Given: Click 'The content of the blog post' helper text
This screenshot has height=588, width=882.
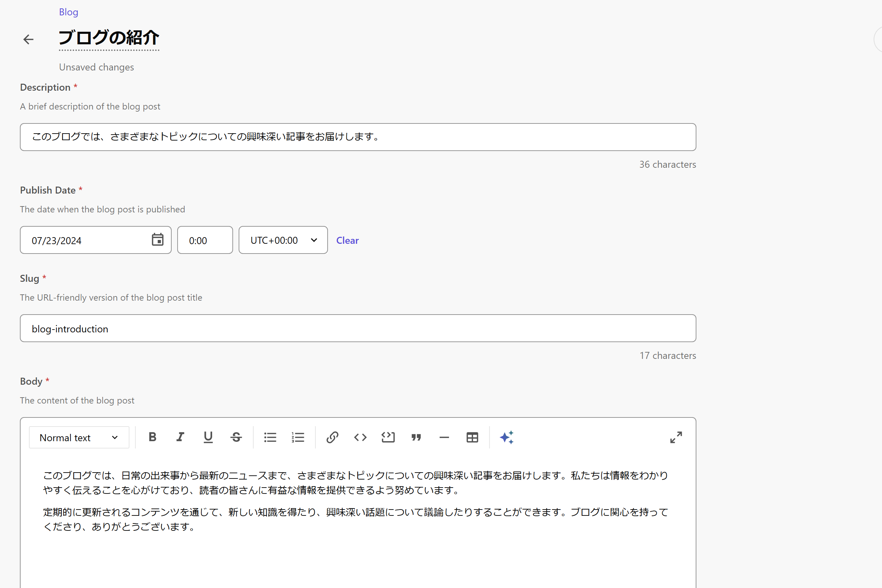Looking at the screenshot, I should click(x=77, y=400).
